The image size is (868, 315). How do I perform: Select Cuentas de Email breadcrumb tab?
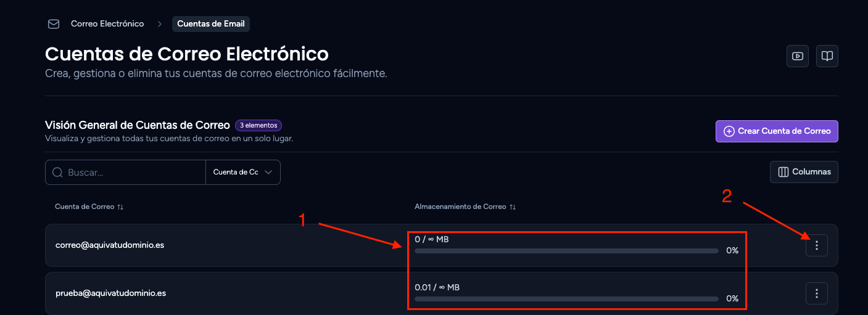click(211, 24)
